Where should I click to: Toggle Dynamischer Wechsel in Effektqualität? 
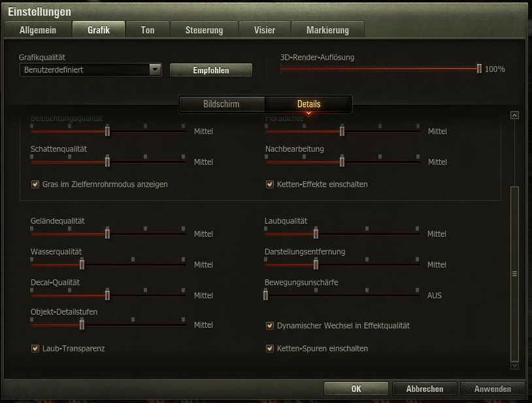(x=270, y=326)
